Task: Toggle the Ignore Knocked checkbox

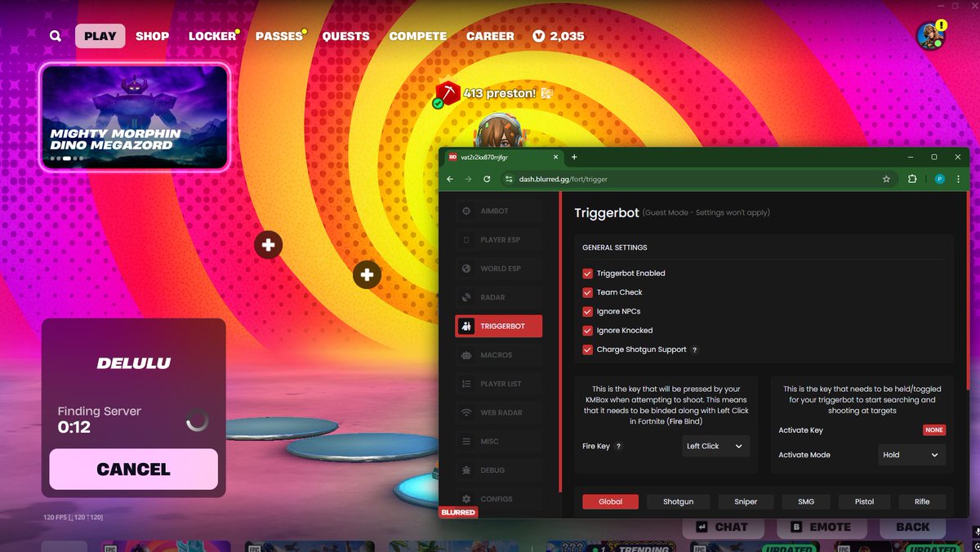Action: point(587,331)
